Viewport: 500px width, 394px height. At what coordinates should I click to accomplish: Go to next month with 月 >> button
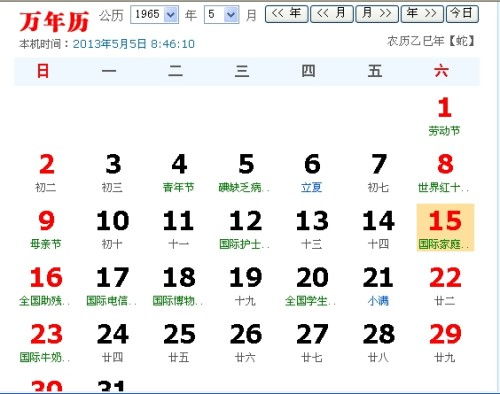click(377, 14)
